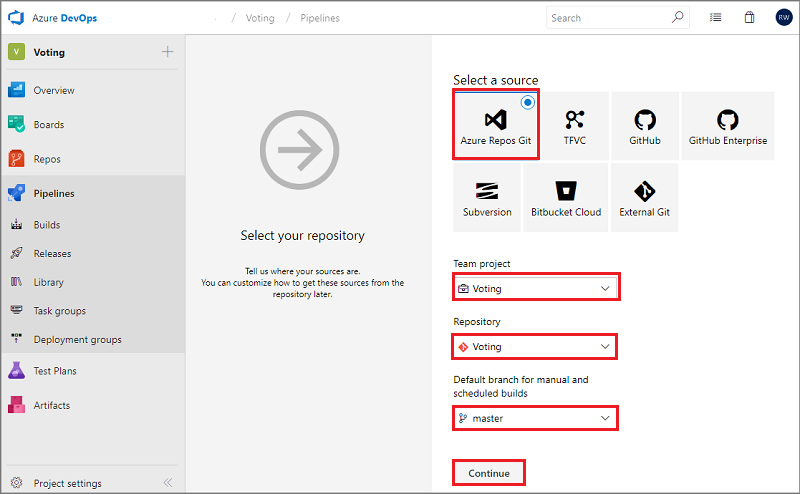This screenshot has height=494, width=800.
Task: Open the marketplace shopping bag icon
Action: 749,18
